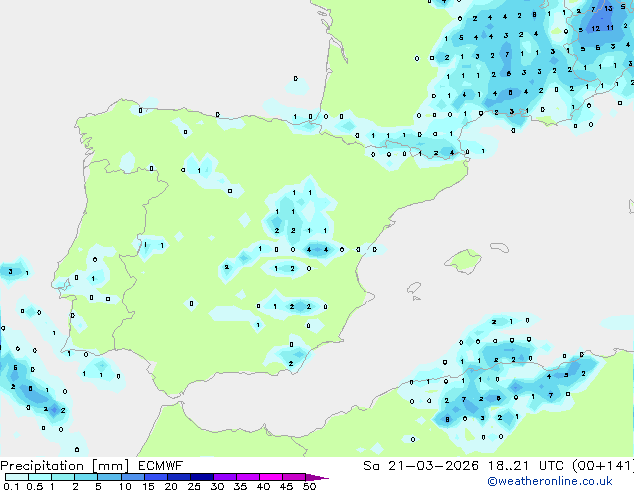Click the Ibiza island outline
This screenshot has width=634, height=490.
coord(414,288)
